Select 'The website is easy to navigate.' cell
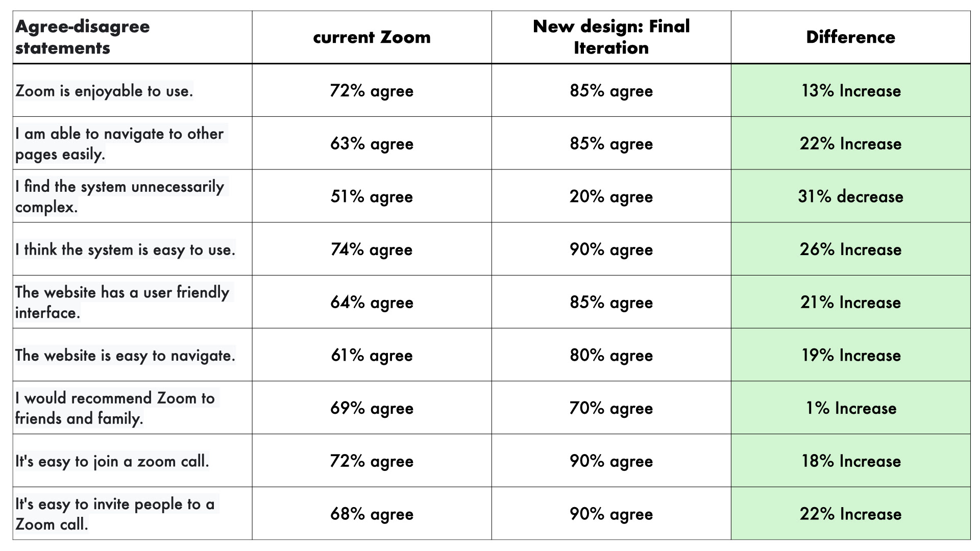Viewport: 980px width, 551px height. [132, 355]
